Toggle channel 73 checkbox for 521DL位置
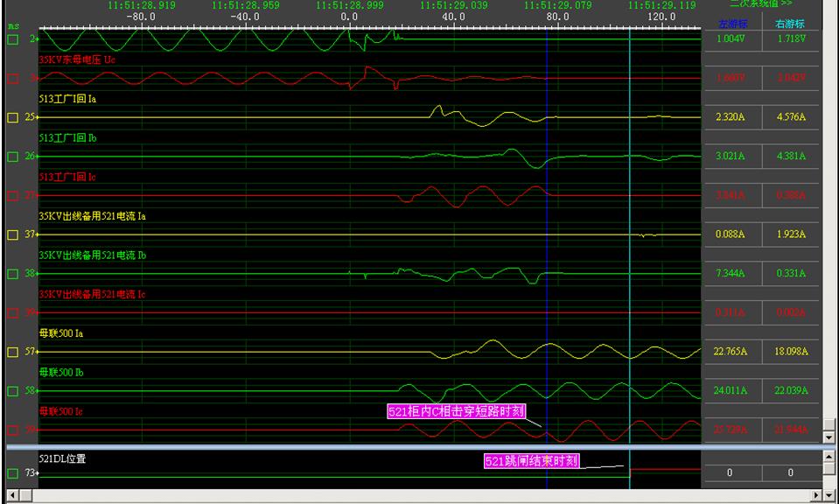Screen dimensions: 839x504 click(12, 473)
